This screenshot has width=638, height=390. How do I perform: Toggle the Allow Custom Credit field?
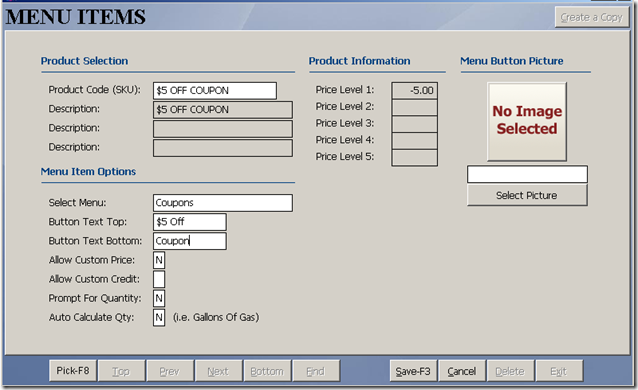159,279
